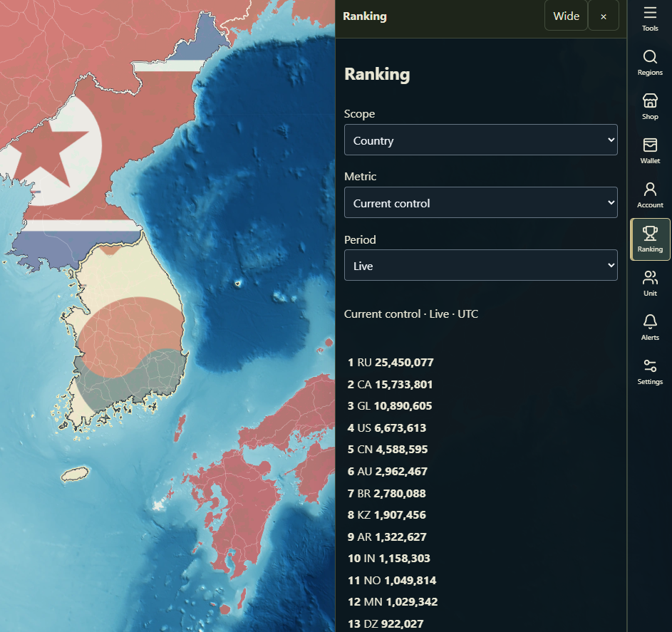Image resolution: width=672 pixels, height=632 pixels.
Task: Open the Regions search icon
Action: point(650,63)
